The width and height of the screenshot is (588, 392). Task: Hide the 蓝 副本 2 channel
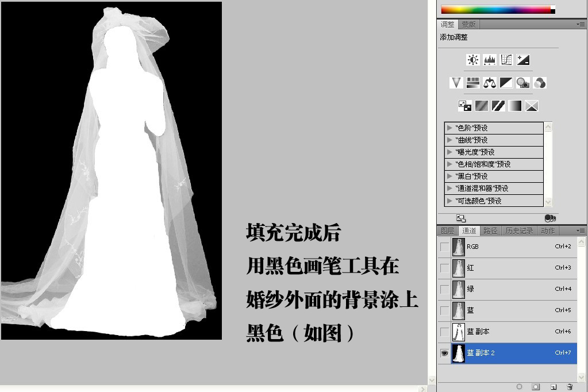(444, 353)
